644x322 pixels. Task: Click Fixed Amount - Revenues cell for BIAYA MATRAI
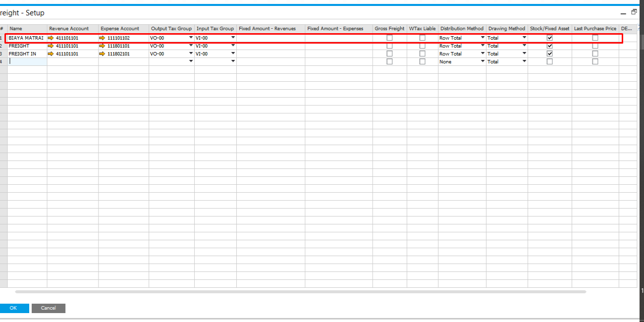(271, 38)
